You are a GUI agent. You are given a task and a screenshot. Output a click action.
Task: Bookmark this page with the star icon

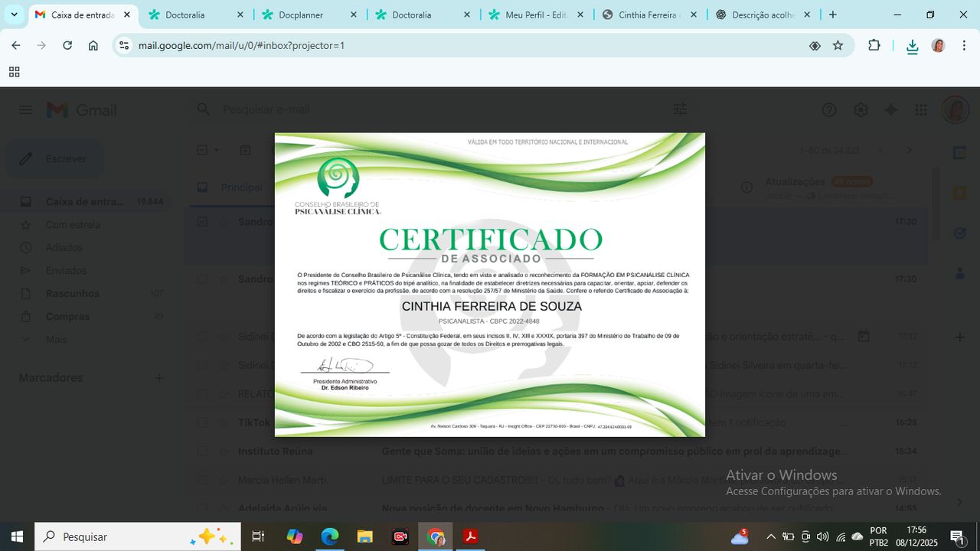(838, 46)
